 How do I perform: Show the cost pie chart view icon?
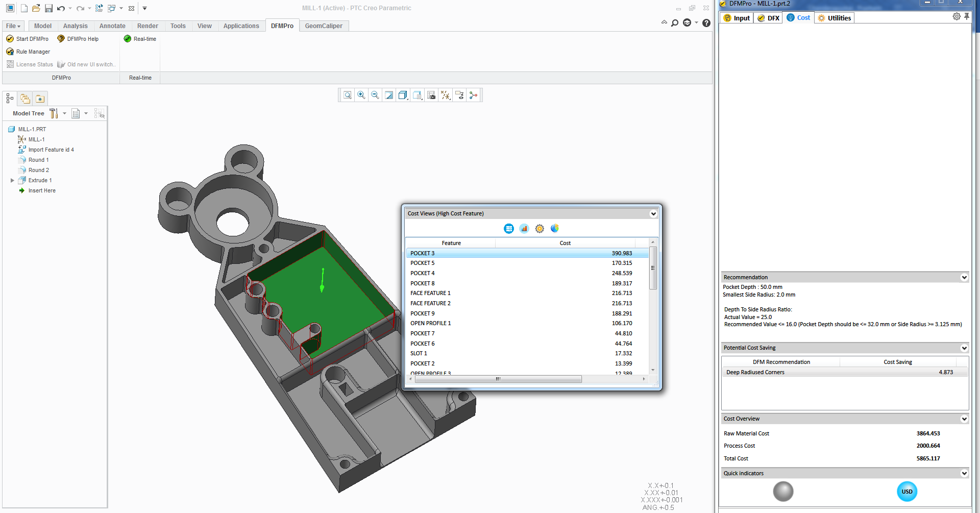coord(555,229)
